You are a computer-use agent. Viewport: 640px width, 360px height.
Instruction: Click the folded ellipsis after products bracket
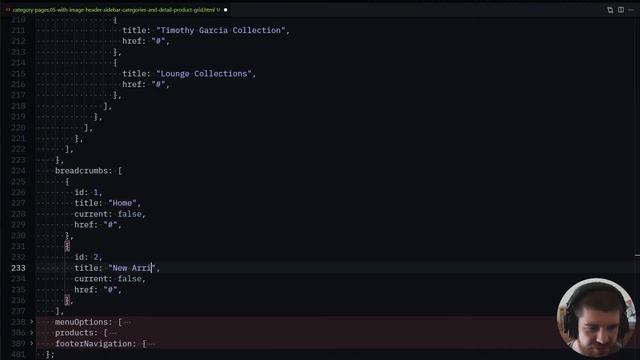[113, 333]
